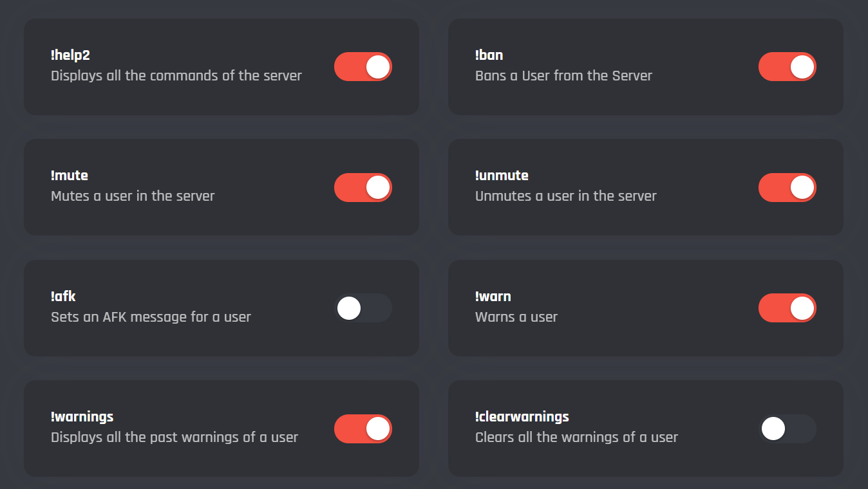Click the 'Clears all the warnings' description

[x=576, y=438]
